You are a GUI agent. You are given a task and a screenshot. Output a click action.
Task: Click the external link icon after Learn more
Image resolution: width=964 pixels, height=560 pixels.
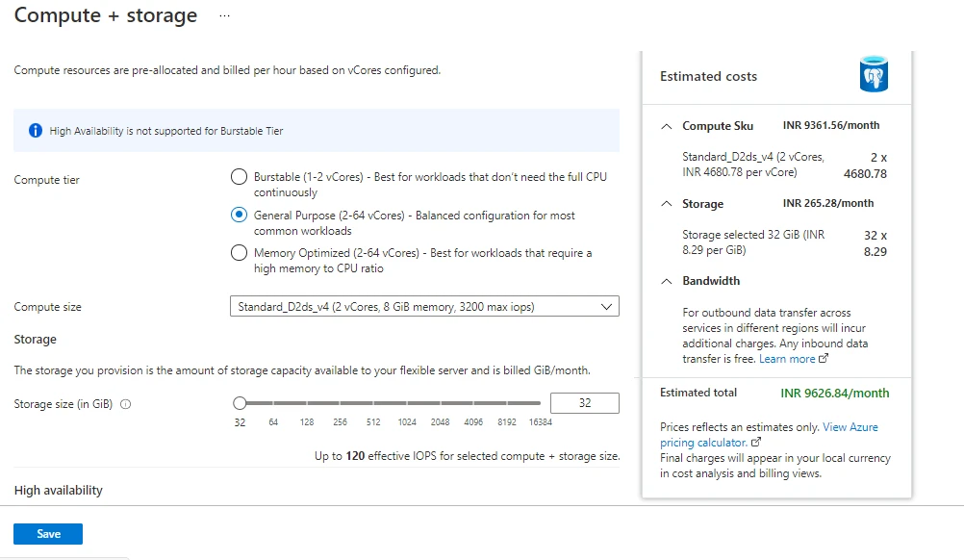tap(821, 358)
